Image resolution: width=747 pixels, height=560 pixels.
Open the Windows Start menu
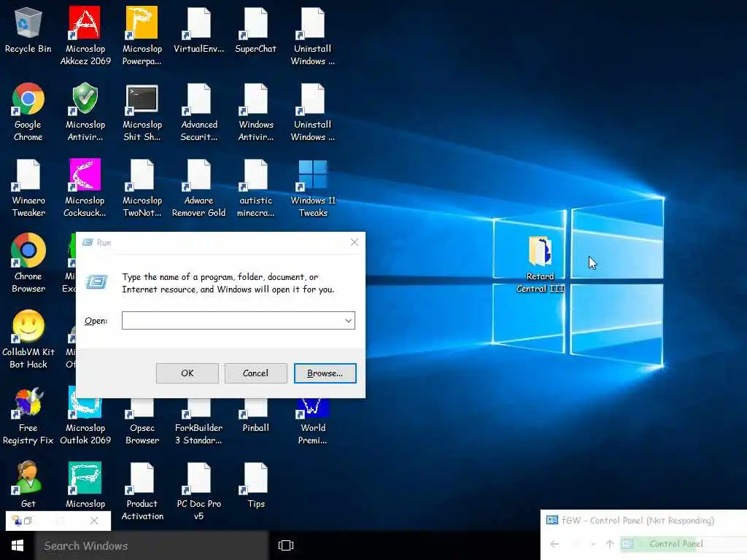[18, 545]
